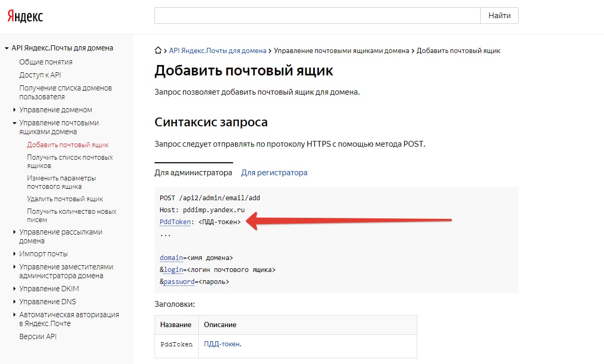The height and width of the screenshot is (364, 604).
Task: Open Управление рассылками домена section
Action: click(x=61, y=237)
